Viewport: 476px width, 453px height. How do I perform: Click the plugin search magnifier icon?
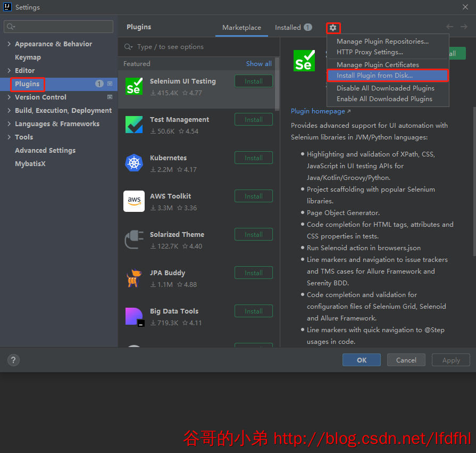pos(128,47)
